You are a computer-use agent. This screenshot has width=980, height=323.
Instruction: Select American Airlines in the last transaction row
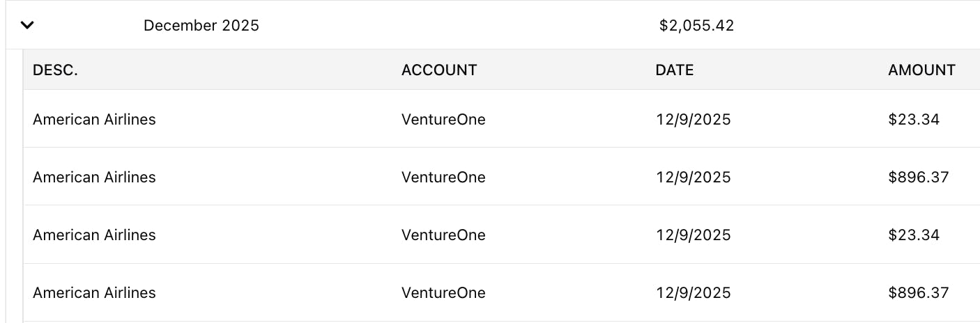(x=94, y=292)
